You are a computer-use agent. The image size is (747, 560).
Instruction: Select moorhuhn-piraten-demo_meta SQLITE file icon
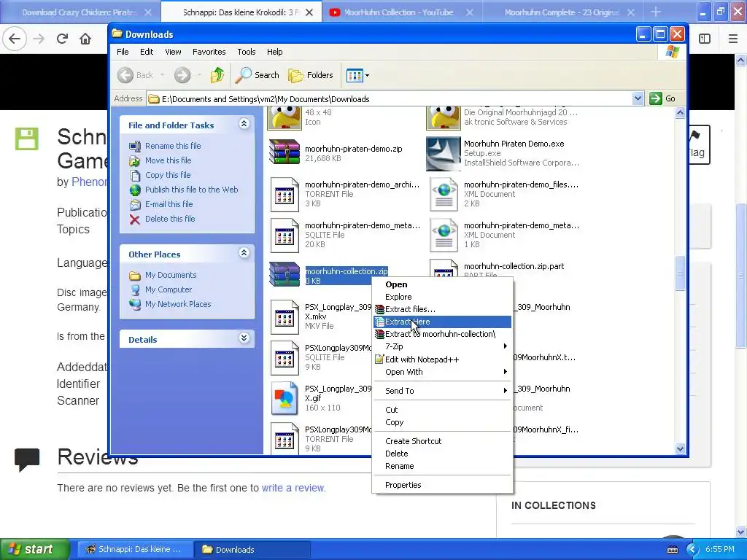pyautogui.click(x=285, y=236)
